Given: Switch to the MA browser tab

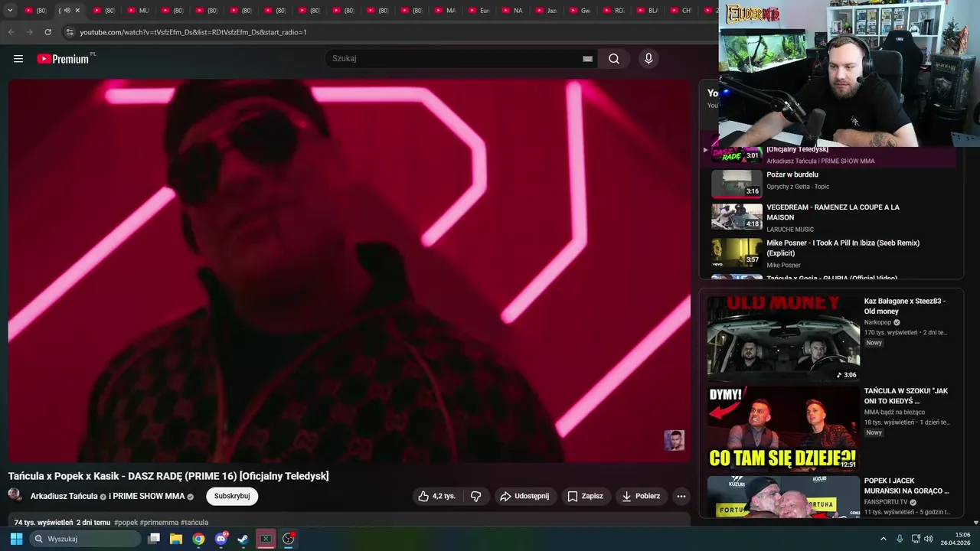Looking at the screenshot, I should click(x=446, y=11).
